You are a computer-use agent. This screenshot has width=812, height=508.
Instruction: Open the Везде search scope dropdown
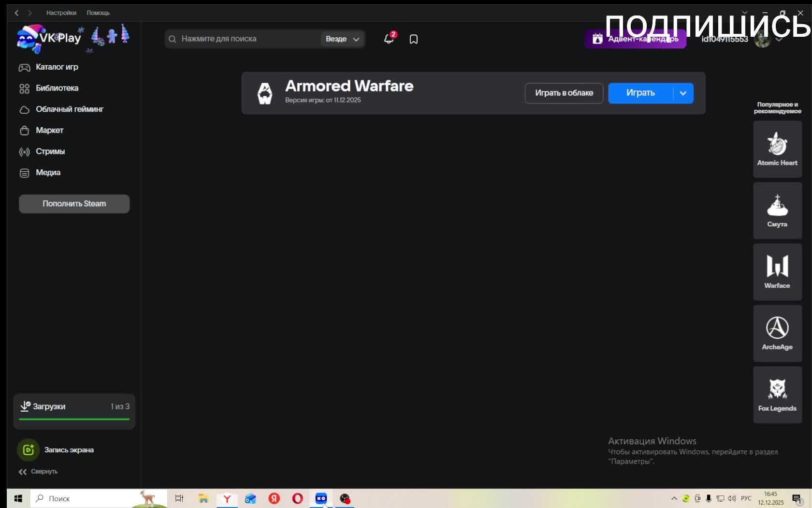pyautogui.click(x=342, y=39)
